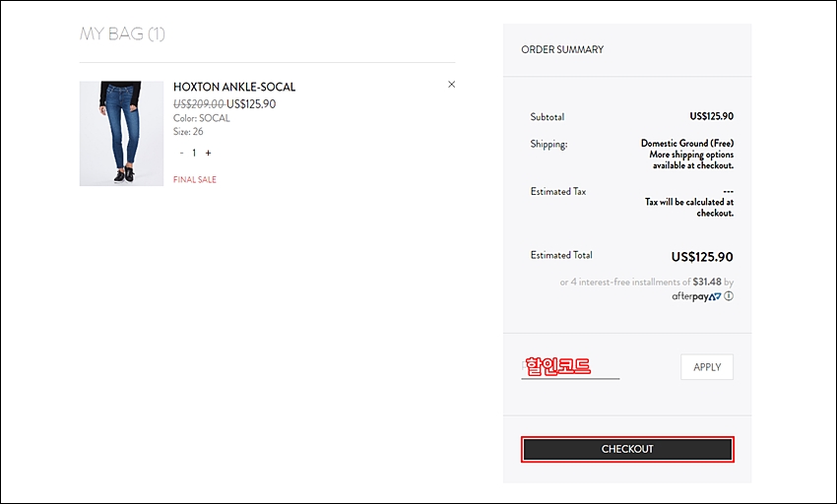Viewport: 837px width, 504px height.
Task: Click the APPLY promo code button
Action: [x=707, y=367]
